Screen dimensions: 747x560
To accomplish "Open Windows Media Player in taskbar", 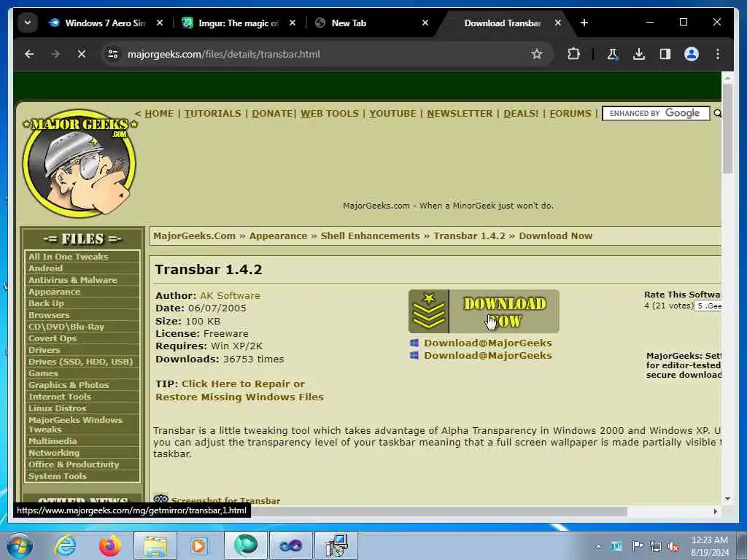I will pyautogui.click(x=200, y=545).
